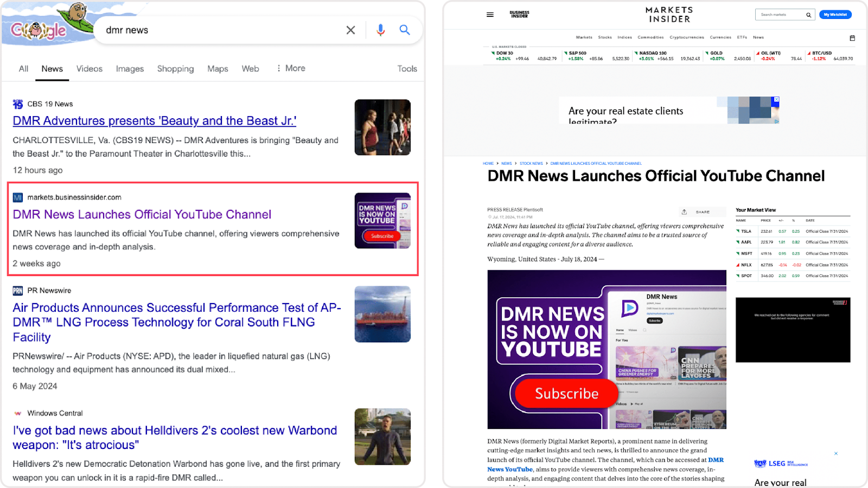Open the calendar icon below My Watchlist
The image size is (868, 488).
[852, 38]
